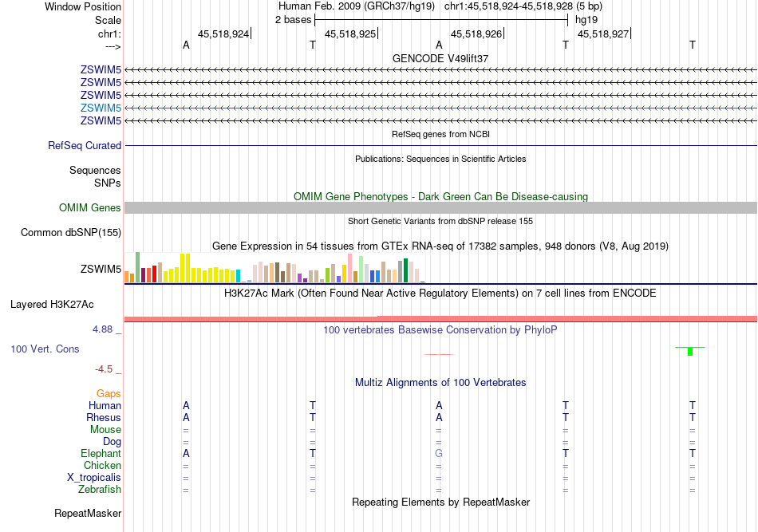Select the Rhesus alignment row label
Viewport: 758px width, 532px height.
(x=104, y=417)
